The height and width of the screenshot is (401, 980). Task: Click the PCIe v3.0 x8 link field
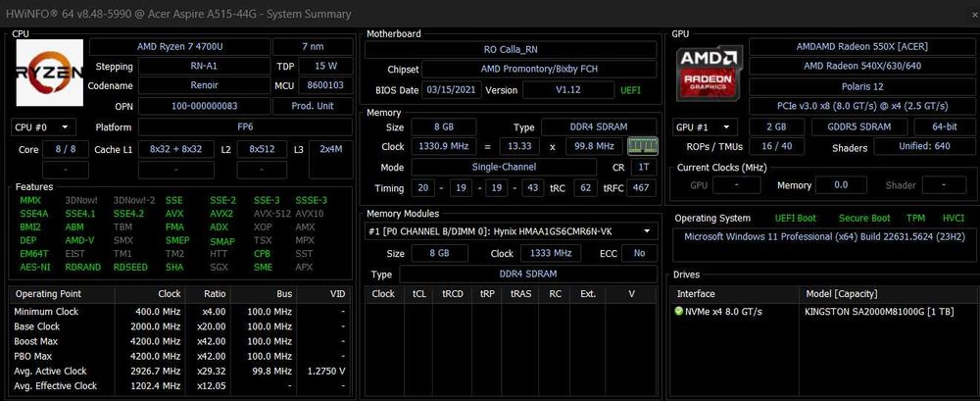tap(861, 106)
